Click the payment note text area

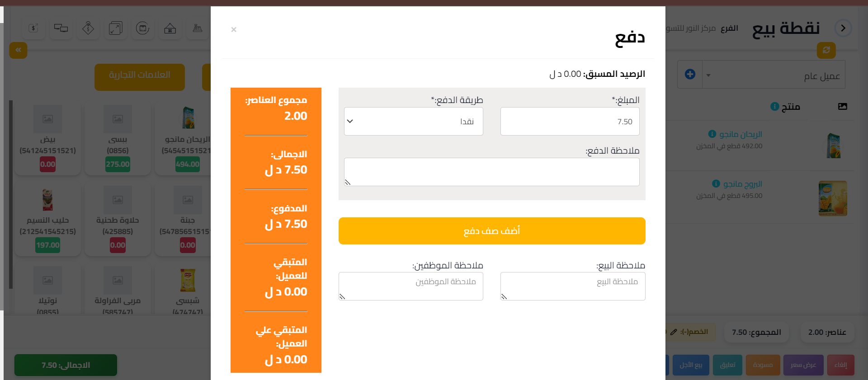[x=491, y=172]
